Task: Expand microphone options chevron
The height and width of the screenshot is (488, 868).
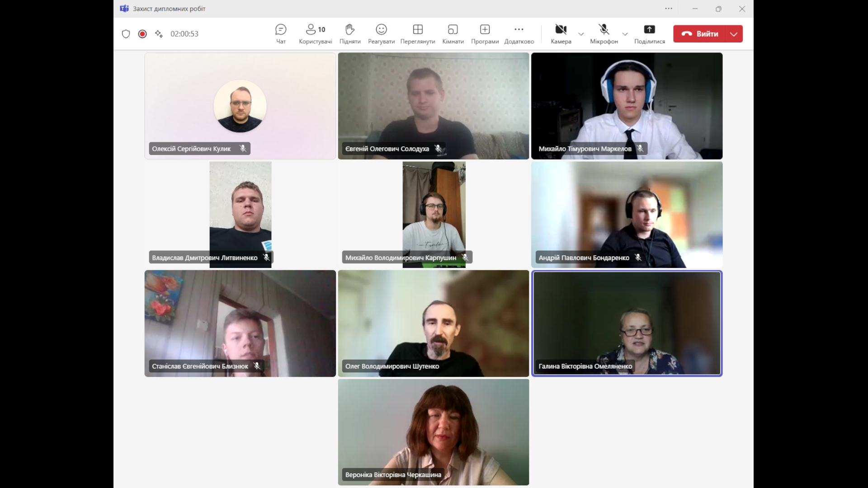Action: point(625,34)
